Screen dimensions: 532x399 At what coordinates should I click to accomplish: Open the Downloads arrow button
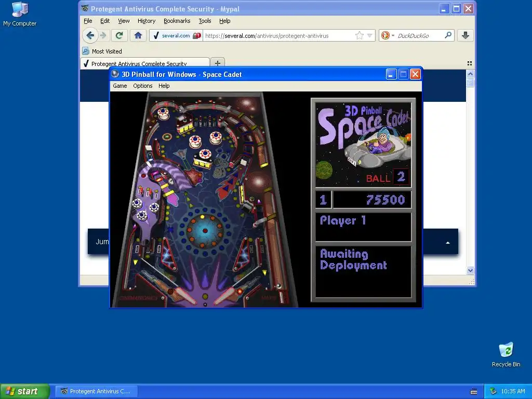[465, 35]
